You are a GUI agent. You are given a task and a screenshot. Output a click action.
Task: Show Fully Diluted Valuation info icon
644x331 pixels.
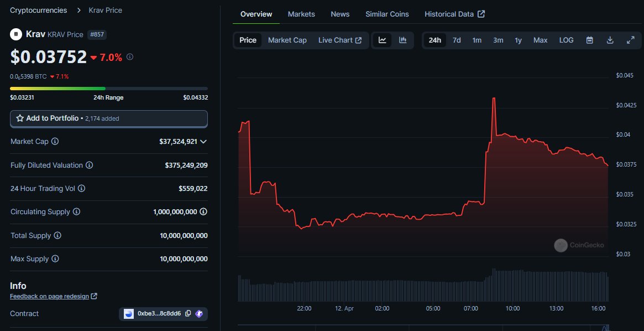[x=89, y=165]
